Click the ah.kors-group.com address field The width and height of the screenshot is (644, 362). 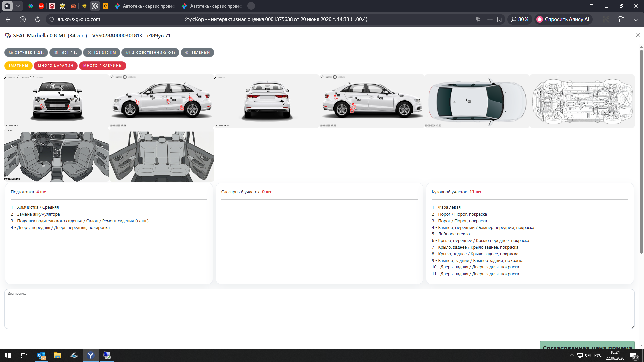point(79,19)
